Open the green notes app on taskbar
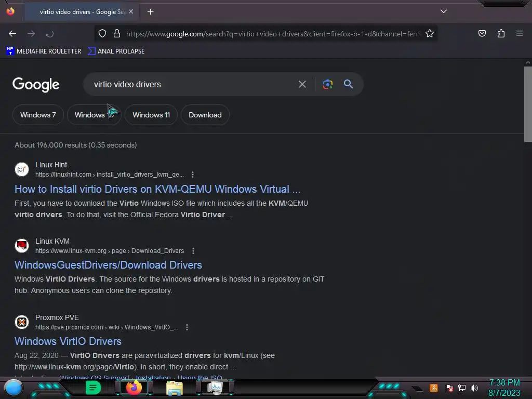The image size is (532, 399). 93,388
